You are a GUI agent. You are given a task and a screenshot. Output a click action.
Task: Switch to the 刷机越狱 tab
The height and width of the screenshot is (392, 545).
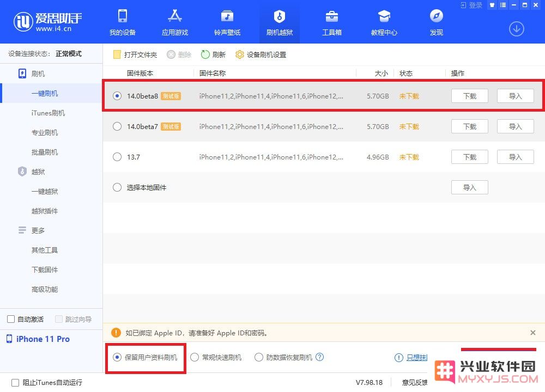[280, 22]
